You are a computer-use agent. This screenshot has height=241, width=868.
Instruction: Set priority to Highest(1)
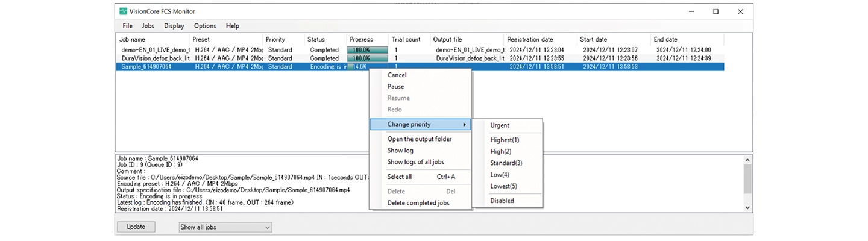[x=505, y=140]
